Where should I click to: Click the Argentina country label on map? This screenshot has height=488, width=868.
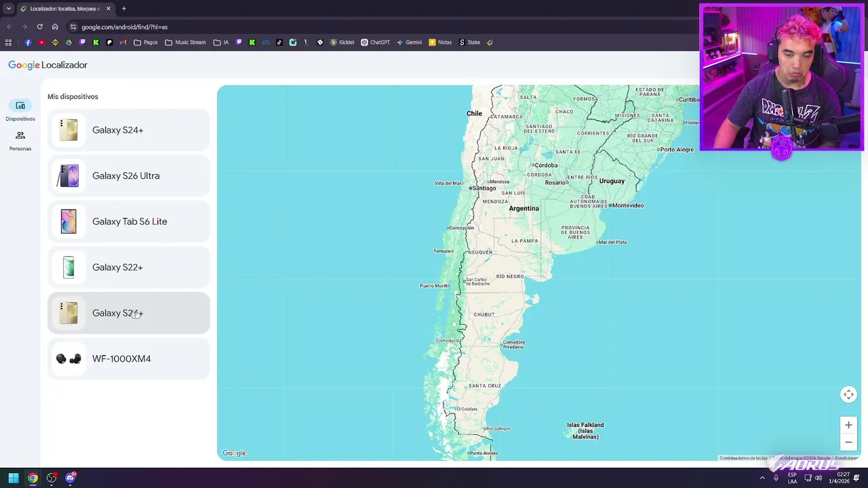(x=524, y=209)
